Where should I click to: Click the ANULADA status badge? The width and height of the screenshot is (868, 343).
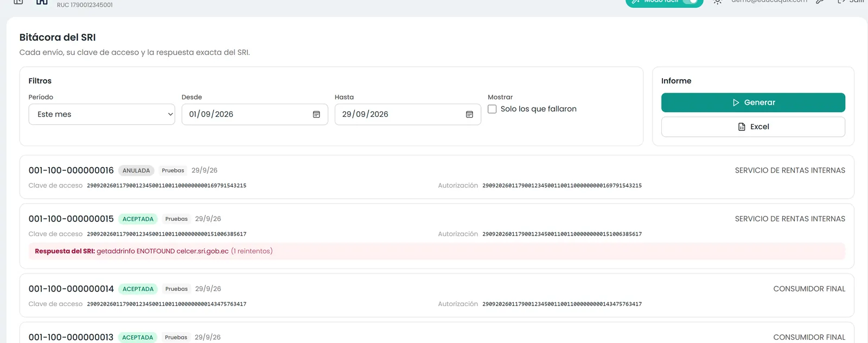pyautogui.click(x=136, y=170)
